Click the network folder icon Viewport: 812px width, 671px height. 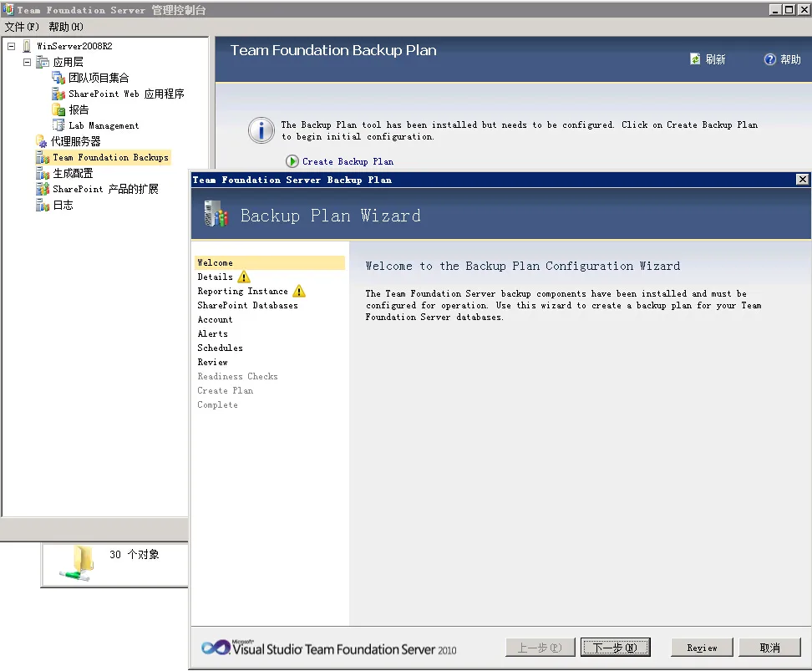click(x=77, y=564)
